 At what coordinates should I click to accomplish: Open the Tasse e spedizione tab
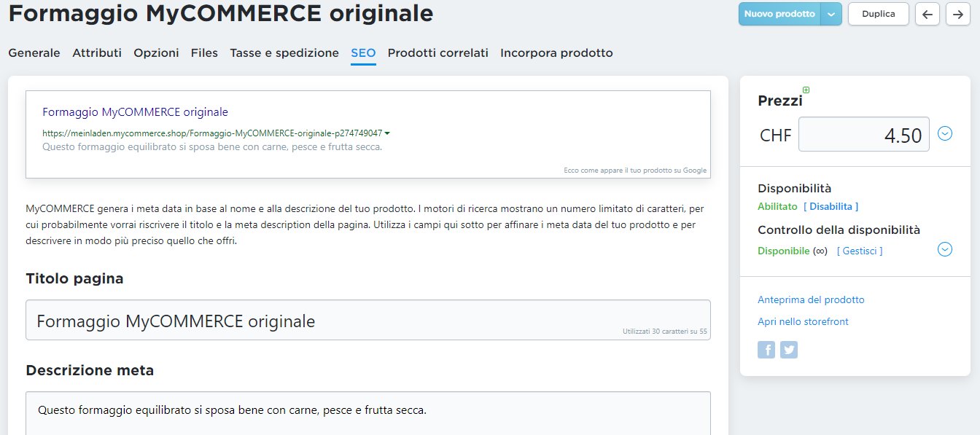pos(284,52)
